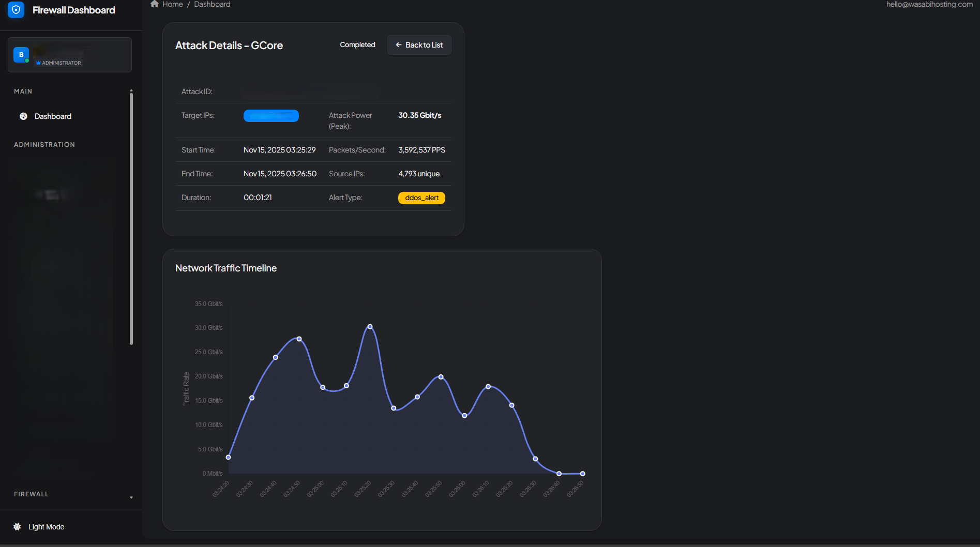Viewport: 980px width, 547px height.
Task: Click the ADMINISTRATION section header
Action: tap(44, 145)
